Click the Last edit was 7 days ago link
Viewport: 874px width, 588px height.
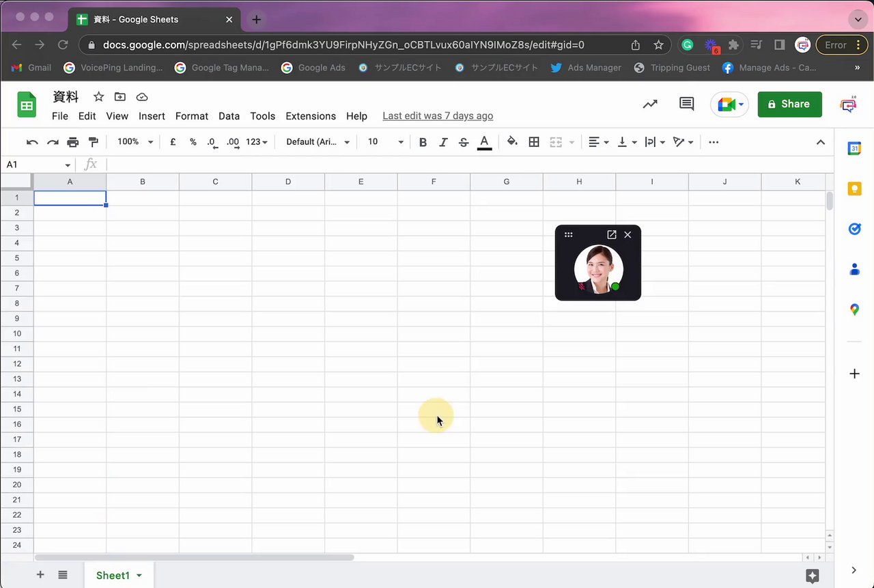438,116
